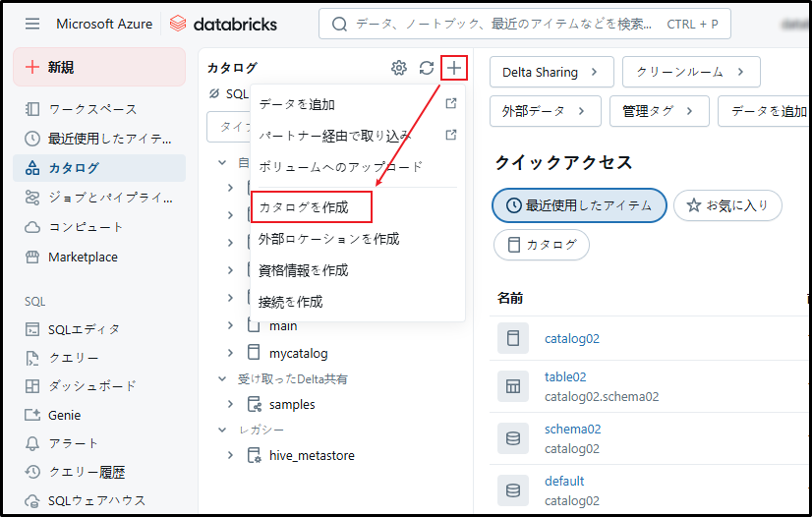Click the 名前 column header
Screen dimensions: 812x517
[x=510, y=298]
